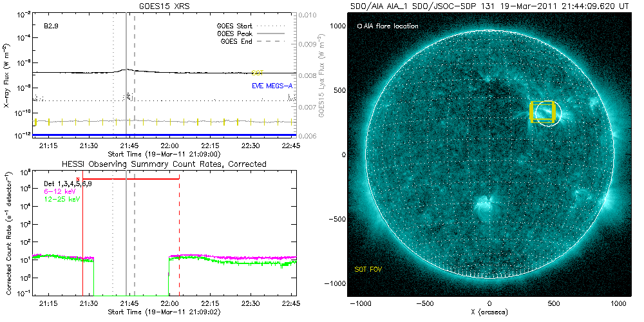
Task: Click the 22:00 tick label on GOES time axis
Action: point(170,147)
